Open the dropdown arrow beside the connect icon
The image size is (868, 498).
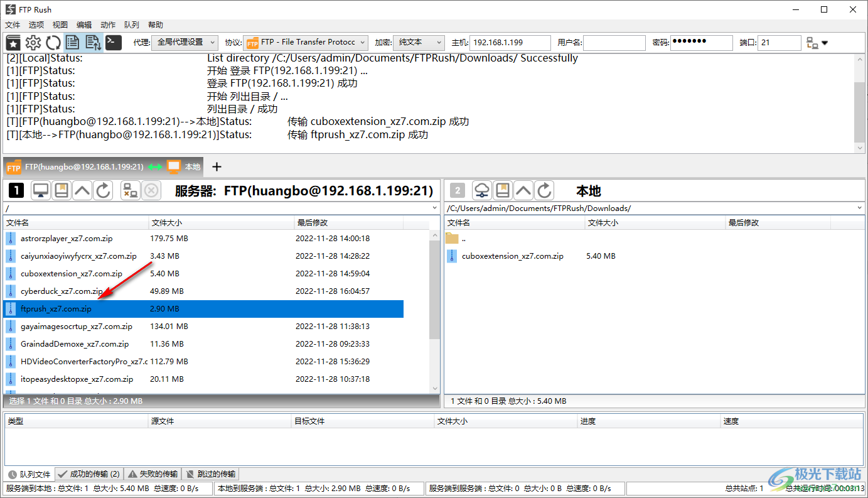coord(825,43)
